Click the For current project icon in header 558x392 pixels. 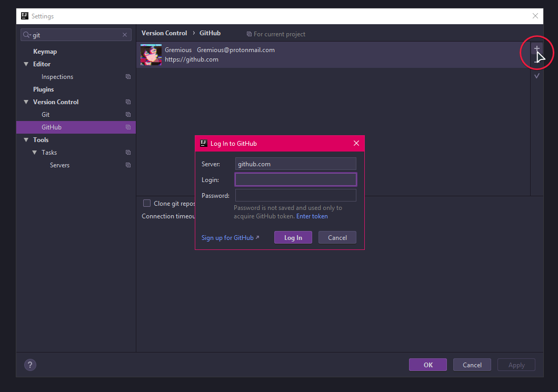(x=249, y=34)
